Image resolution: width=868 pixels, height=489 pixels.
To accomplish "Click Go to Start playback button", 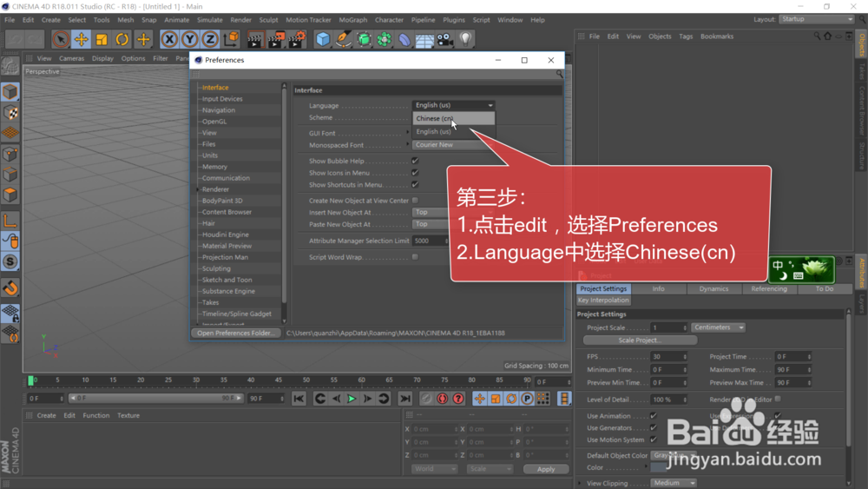I will 299,399.
